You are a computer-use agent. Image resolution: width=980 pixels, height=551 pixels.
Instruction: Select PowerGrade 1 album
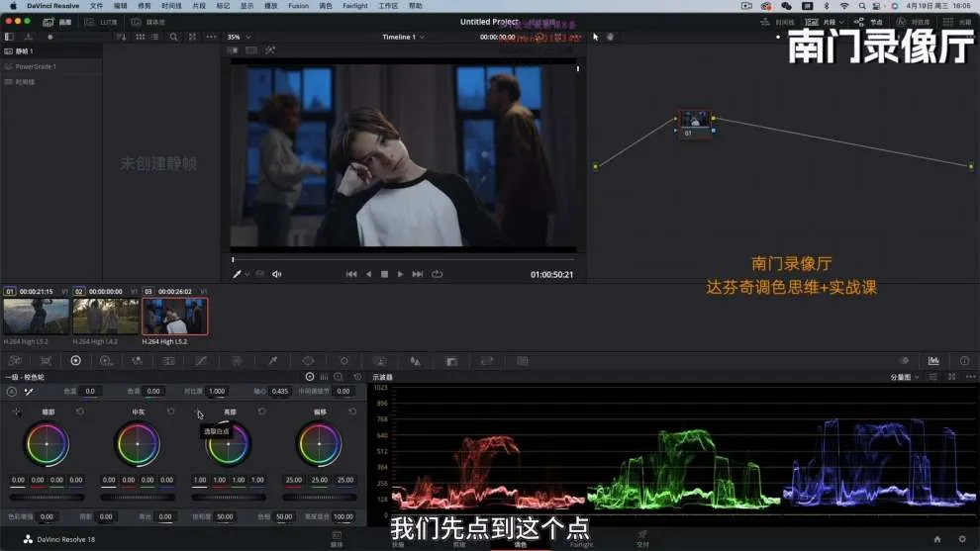pyautogui.click(x=36, y=66)
